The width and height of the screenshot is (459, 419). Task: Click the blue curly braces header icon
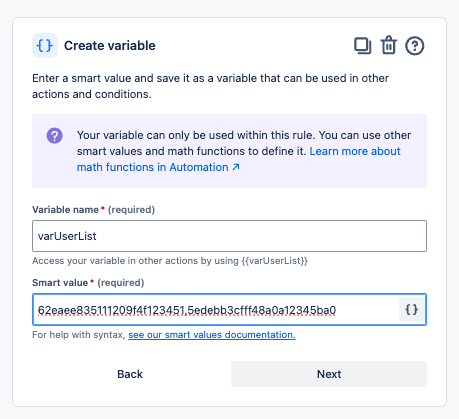(x=45, y=45)
